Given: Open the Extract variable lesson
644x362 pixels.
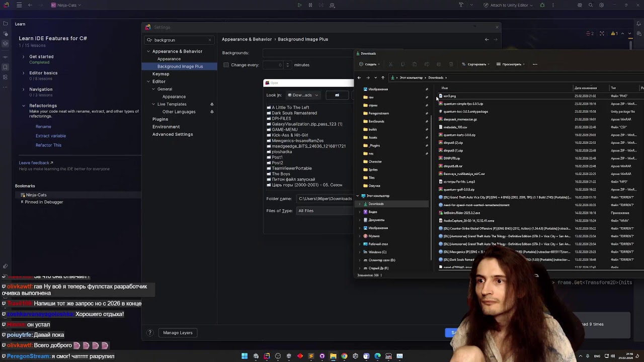Looking at the screenshot, I should click(x=51, y=136).
